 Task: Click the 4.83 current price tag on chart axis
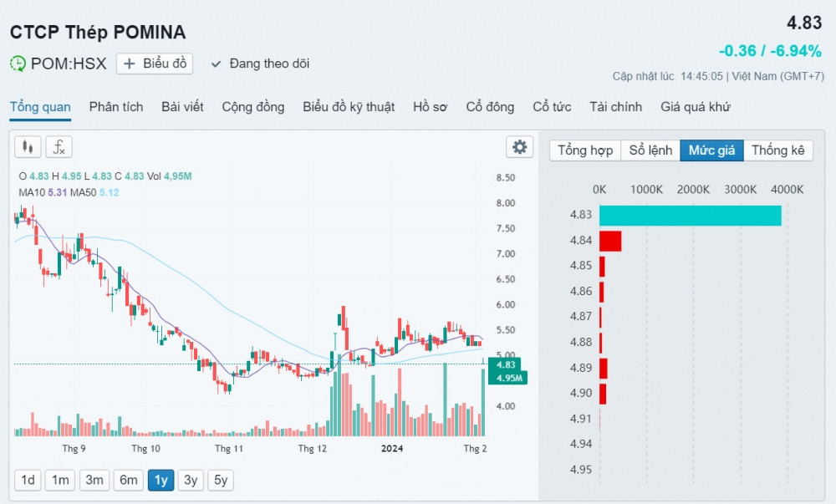(x=506, y=364)
